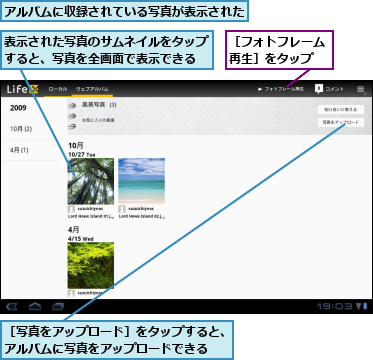Tap the battery status icon
This screenshot has height=360, width=373.
click(x=365, y=306)
